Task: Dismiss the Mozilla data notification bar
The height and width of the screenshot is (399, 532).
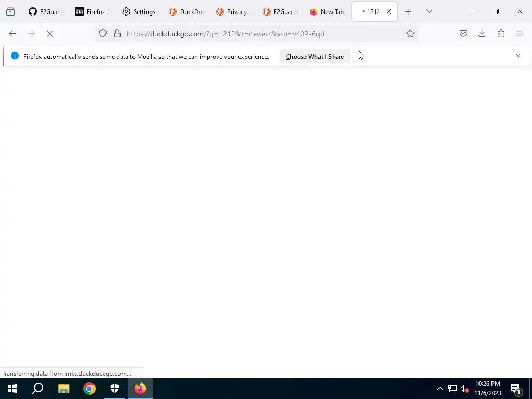Action: tap(518, 56)
